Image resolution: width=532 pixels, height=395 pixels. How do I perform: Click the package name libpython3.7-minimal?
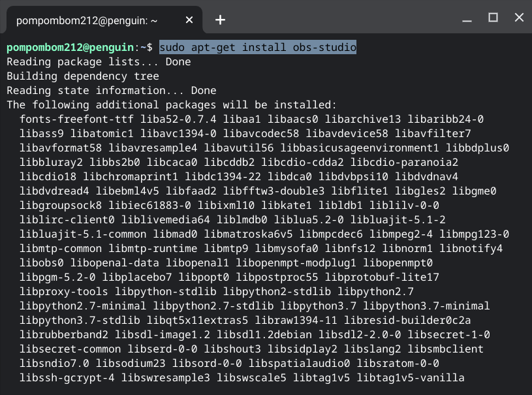(x=426, y=306)
